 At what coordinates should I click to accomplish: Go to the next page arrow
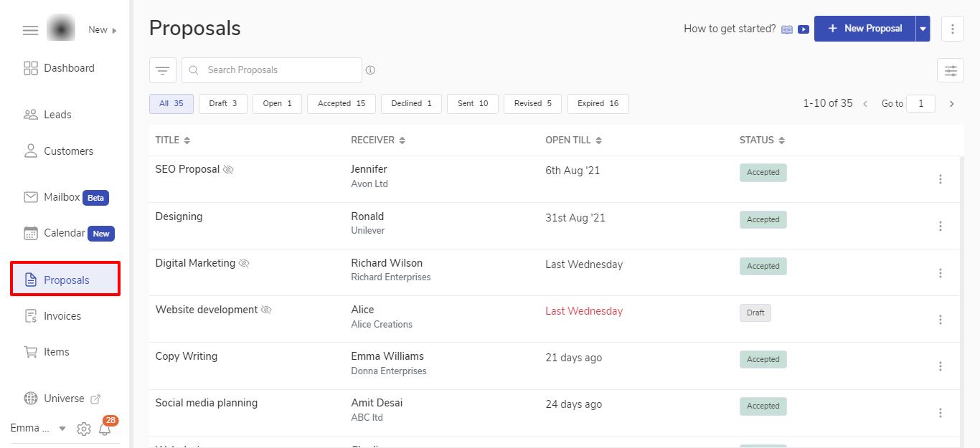pos(952,104)
